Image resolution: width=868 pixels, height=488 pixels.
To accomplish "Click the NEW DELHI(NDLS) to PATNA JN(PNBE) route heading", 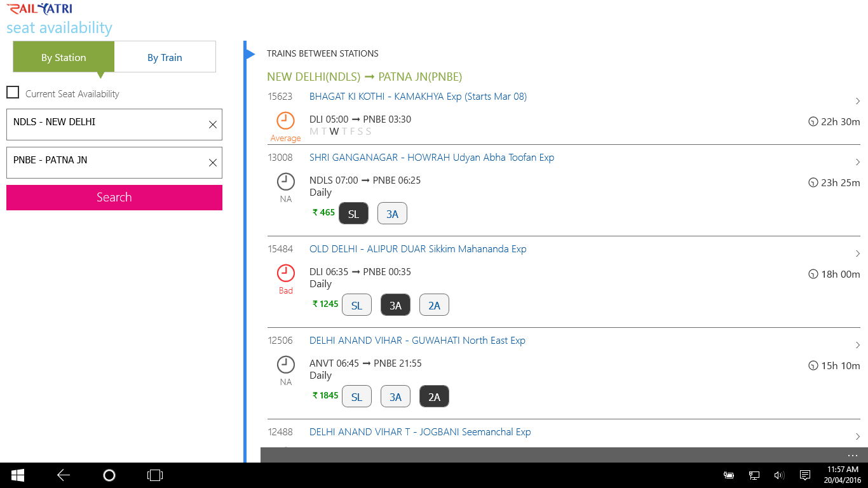I will [364, 77].
